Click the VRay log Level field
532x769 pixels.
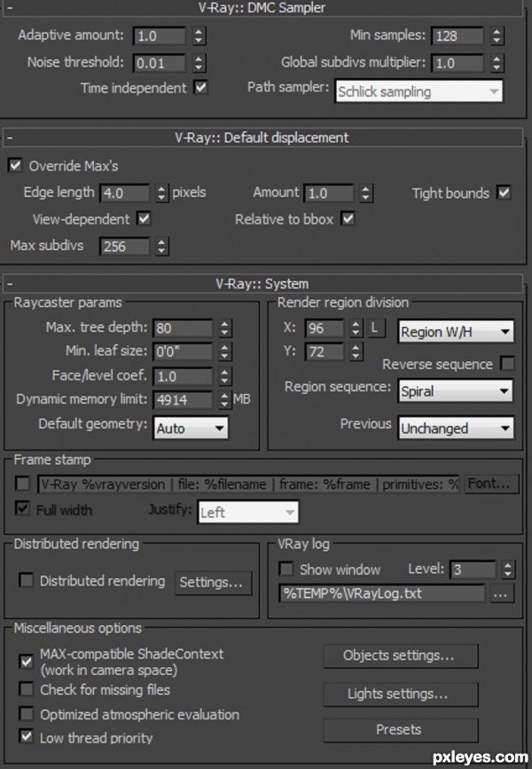click(473, 569)
